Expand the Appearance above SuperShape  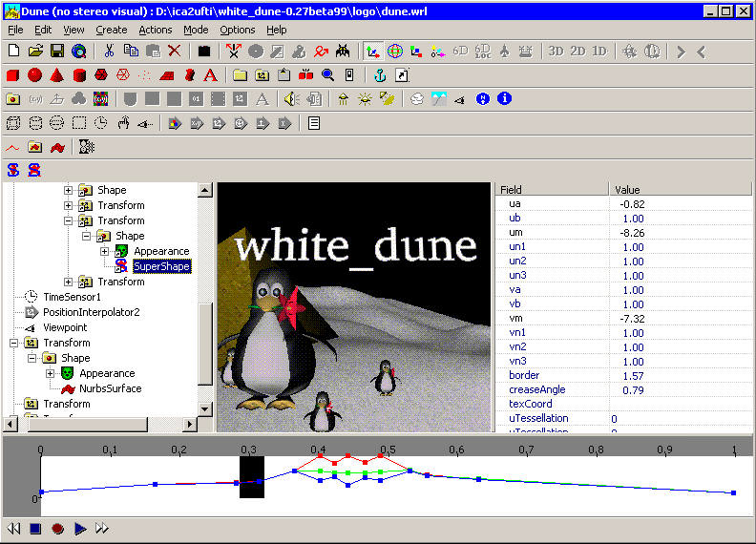(104, 251)
